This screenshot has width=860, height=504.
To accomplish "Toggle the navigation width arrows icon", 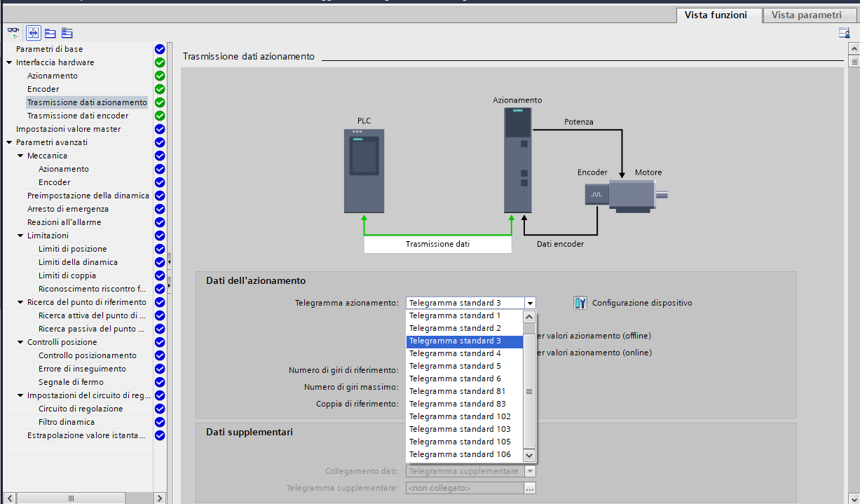I will [x=33, y=33].
